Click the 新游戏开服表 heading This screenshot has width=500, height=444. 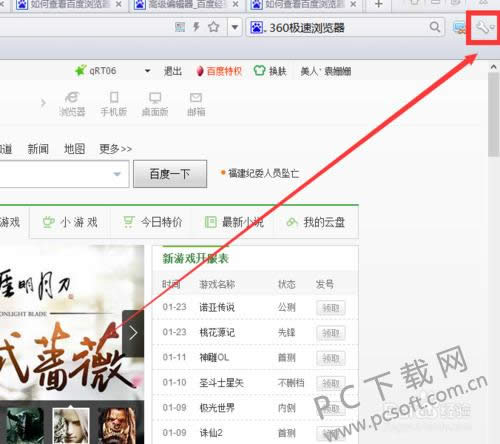[195, 258]
